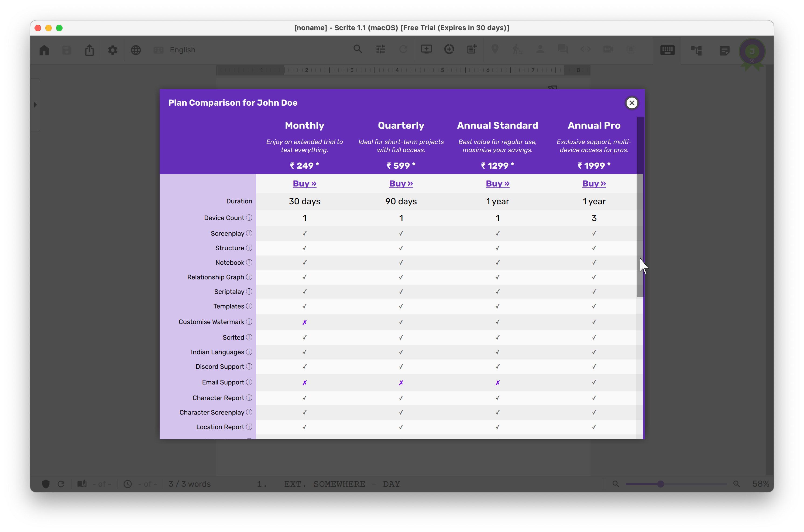Switch to the Structure tab icon
Screen dimensions: 804x532
696,50
